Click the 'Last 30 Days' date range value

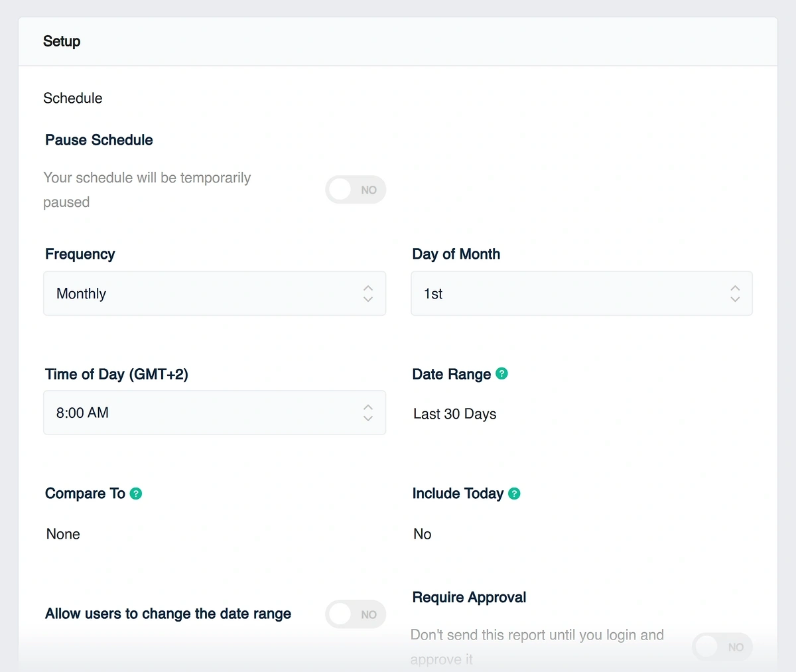pyautogui.click(x=454, y=413)
